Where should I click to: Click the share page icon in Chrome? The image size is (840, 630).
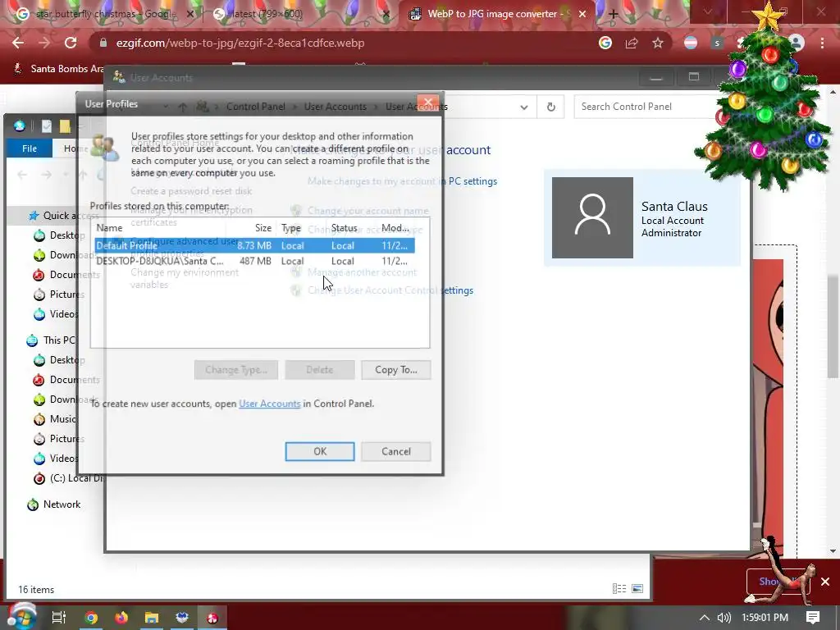pyautogui.click(x=632, y=43)
